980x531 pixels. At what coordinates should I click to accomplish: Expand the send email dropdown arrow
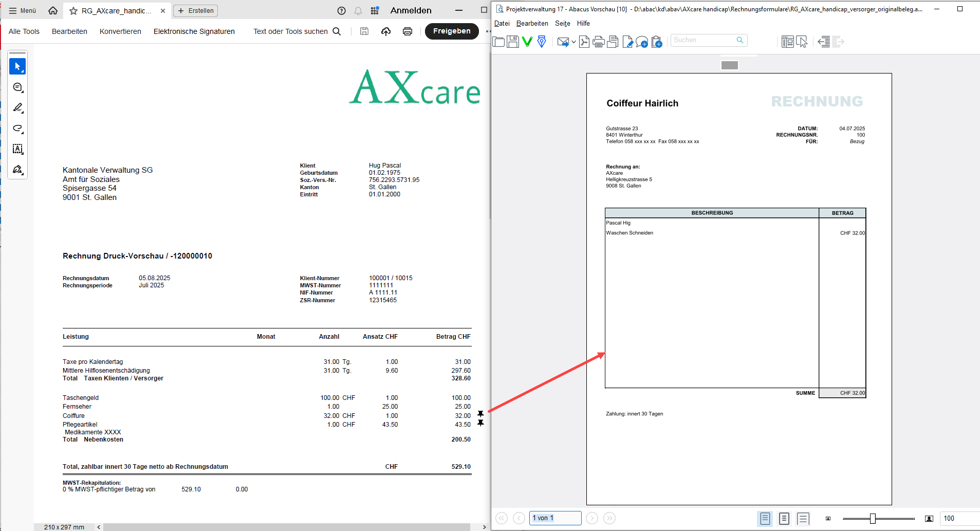click(574, 42)
